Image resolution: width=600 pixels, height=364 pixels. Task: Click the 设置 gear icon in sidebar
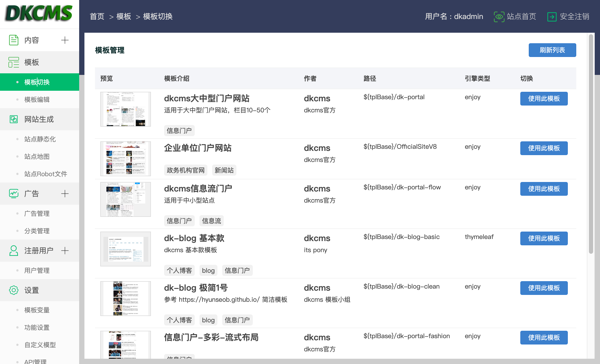(x=14, y=290)
